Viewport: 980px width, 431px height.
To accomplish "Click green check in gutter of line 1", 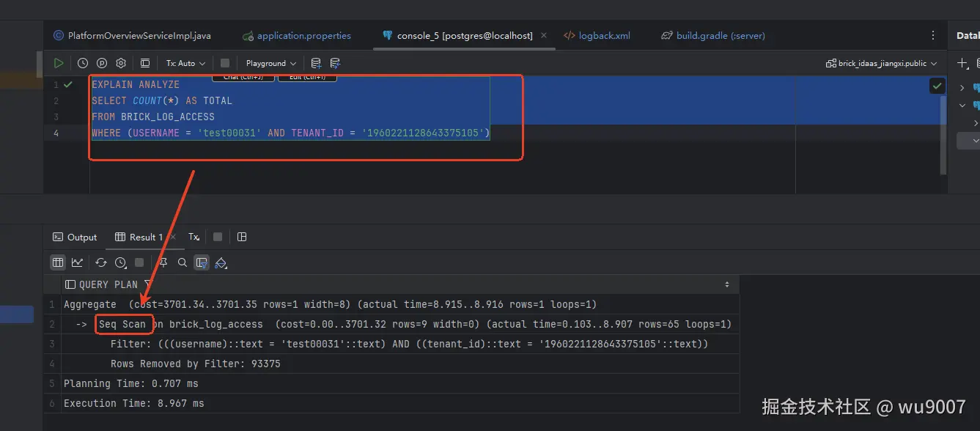I will click(x=68, y=84).
